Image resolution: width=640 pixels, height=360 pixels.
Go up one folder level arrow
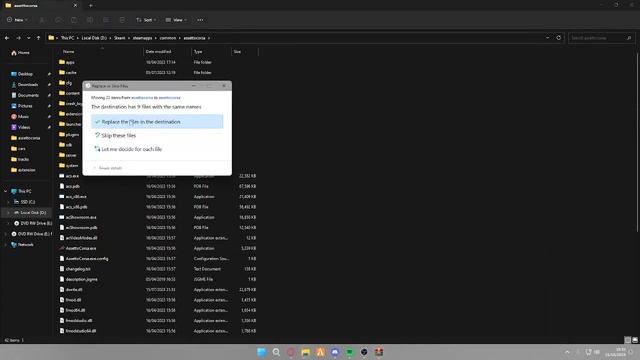click(x=38, y=38)
